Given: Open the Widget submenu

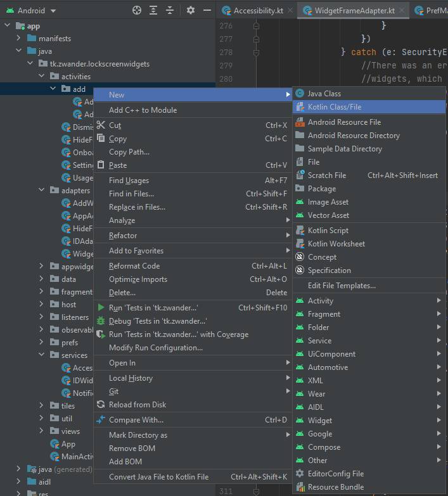Looking at the screenshot, I should click(x=369, y=421).
